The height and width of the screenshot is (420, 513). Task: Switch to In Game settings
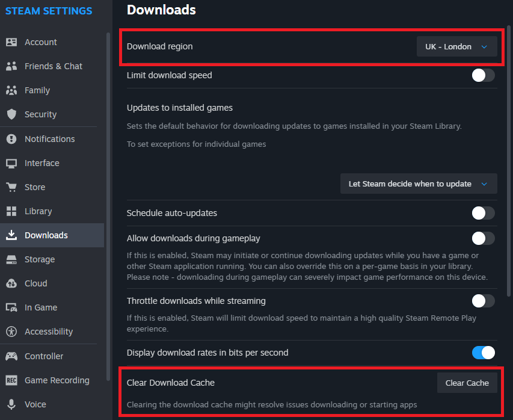tap(41, 307)
